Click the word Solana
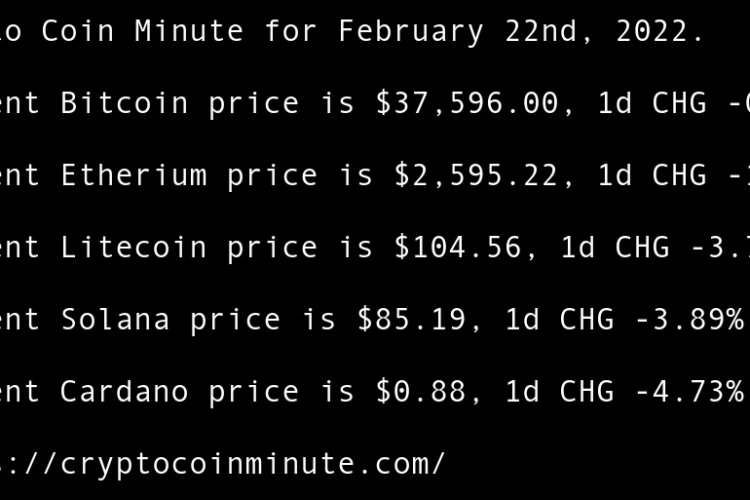 coord(116,319)
